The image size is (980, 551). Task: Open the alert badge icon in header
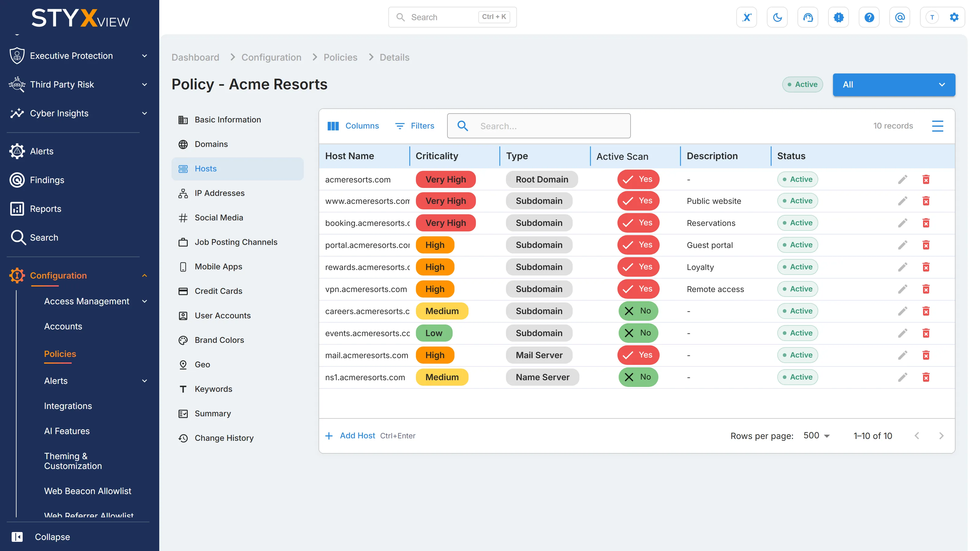(839, 17)
